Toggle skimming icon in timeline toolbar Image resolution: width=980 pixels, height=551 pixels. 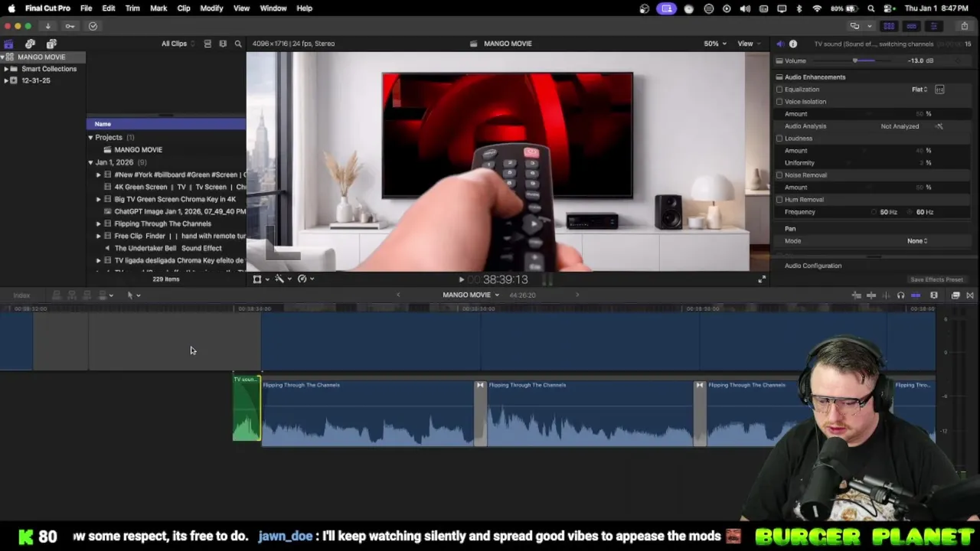click(x=871, y=295)
